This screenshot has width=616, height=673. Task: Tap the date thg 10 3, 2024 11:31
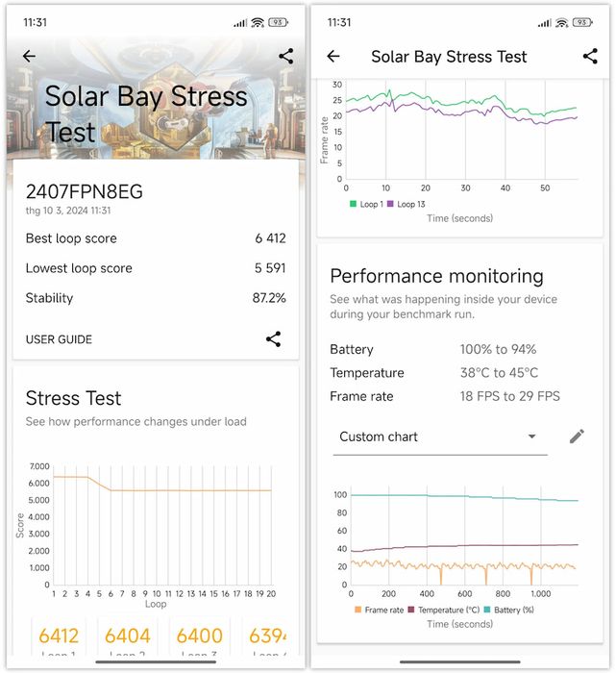click(x=68, y=211)
